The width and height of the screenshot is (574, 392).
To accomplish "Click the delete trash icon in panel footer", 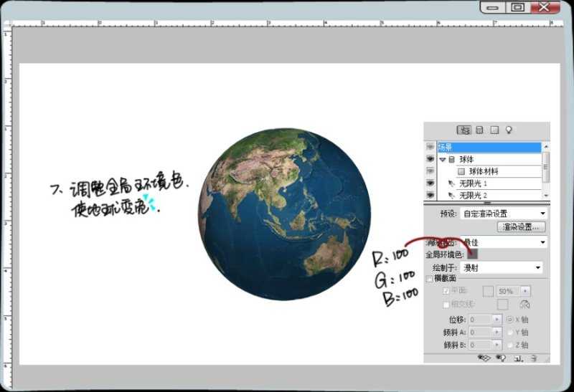I will pyautogui.click(x=534, y=357).
